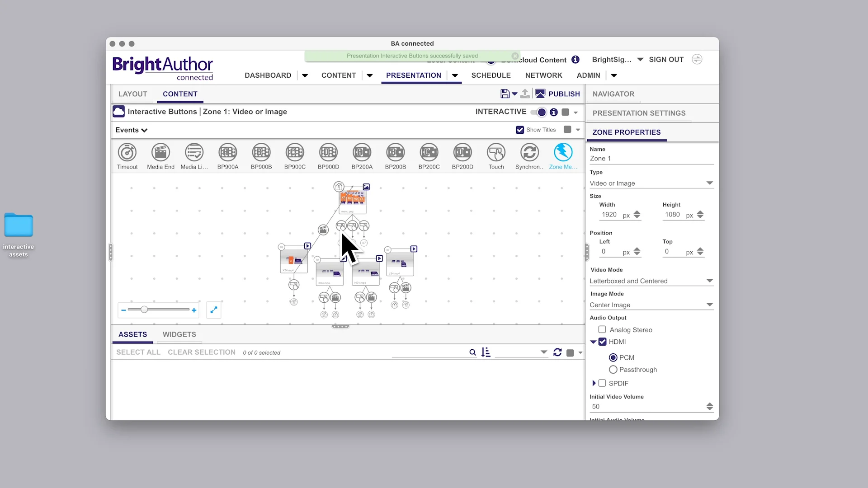
Task: Open the PRESENTATION menu arrow
Action: pos(455,75)
